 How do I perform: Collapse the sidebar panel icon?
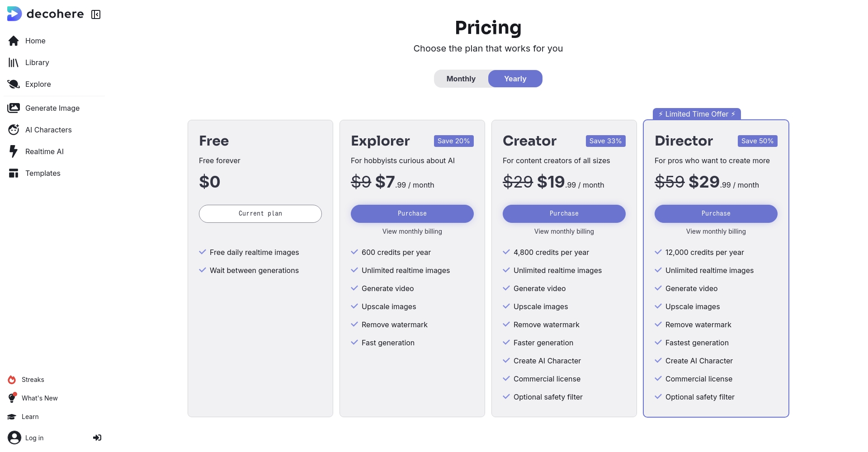96,14
